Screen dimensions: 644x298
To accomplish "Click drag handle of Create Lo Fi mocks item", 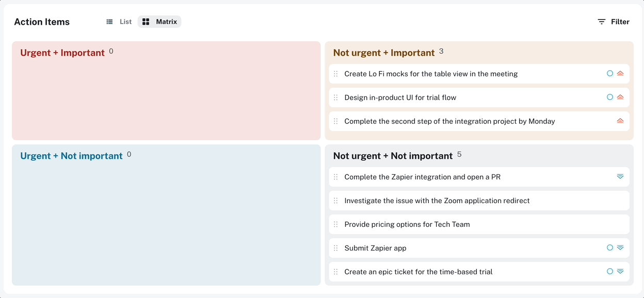I will pyautogui.click(x=335, y=74).
